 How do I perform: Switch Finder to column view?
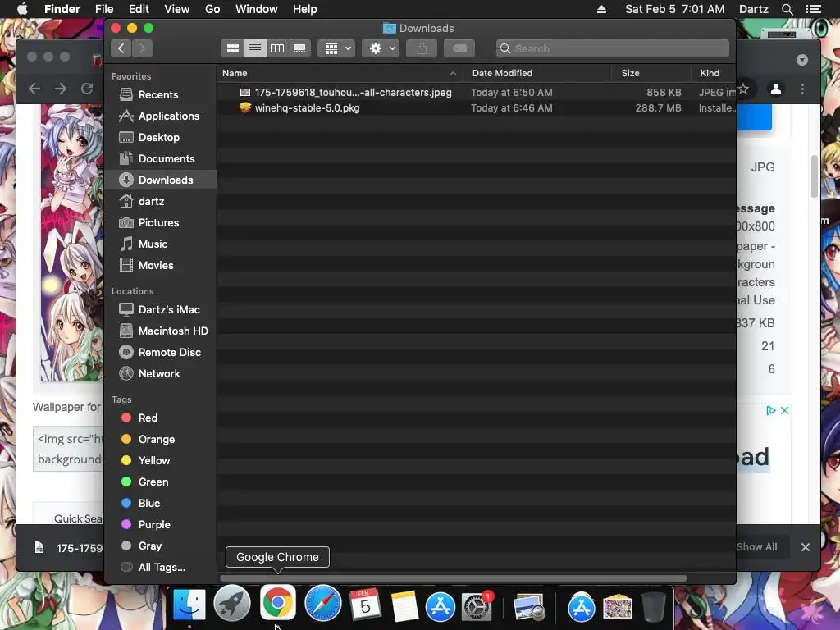point(277,48)
